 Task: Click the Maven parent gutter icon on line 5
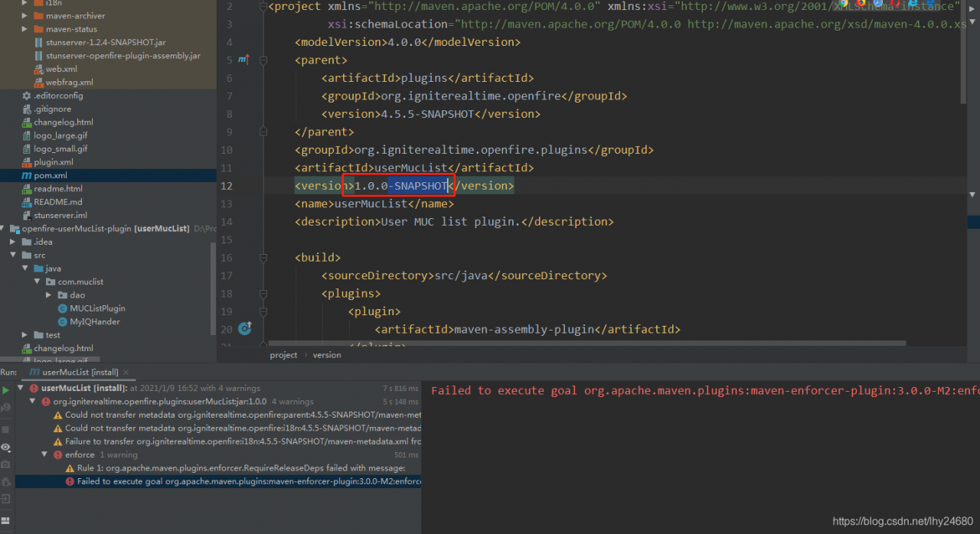pos(243,59)
